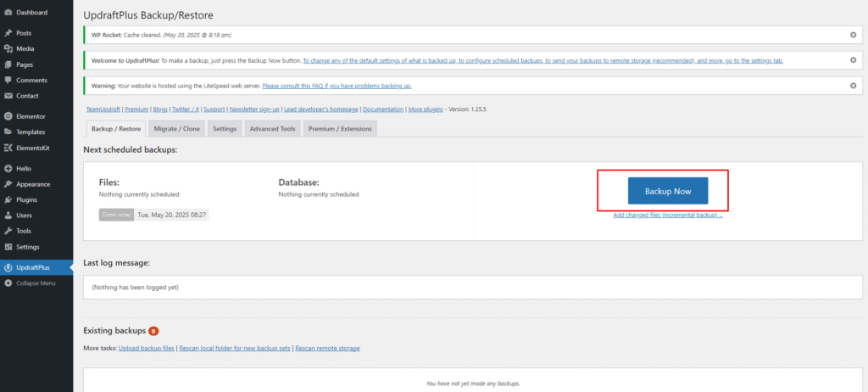
Task: Open the Twitter / X link
Action: pyautogui.click(x=186, y=109)
